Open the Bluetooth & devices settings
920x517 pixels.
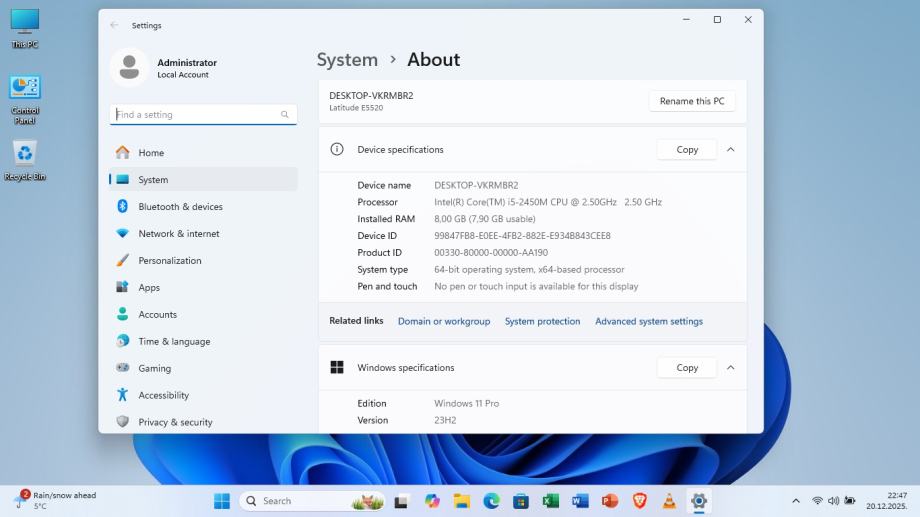pos(180,207)
